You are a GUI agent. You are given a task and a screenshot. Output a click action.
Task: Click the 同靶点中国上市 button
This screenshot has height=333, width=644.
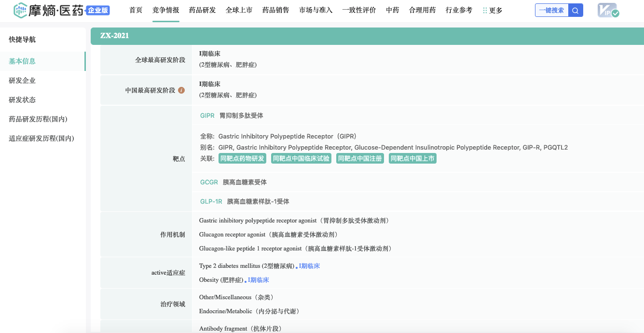(412, 158)
